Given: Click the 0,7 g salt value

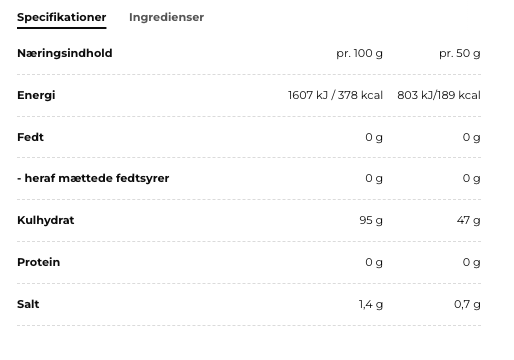Looking at the screenshot, I should (x=467, y=304).
